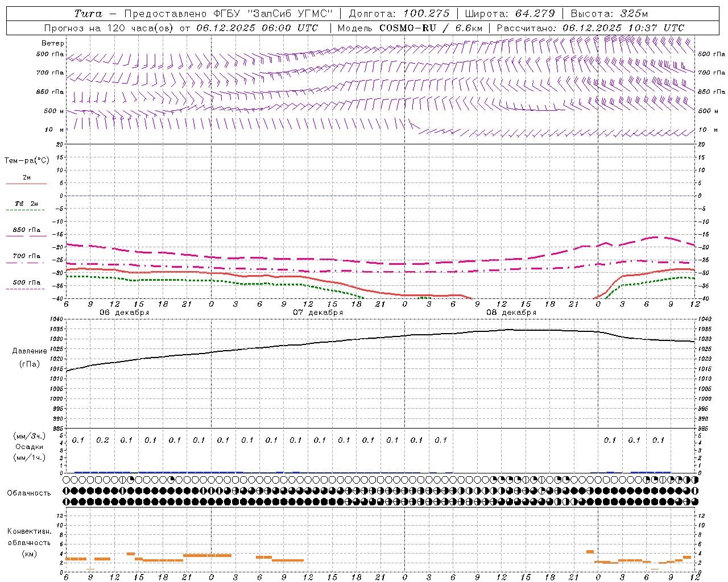The height and width of the screenshot is (582, 728).
Task: Click the Долгота: 100.275 value
Action: click(399, 14)
